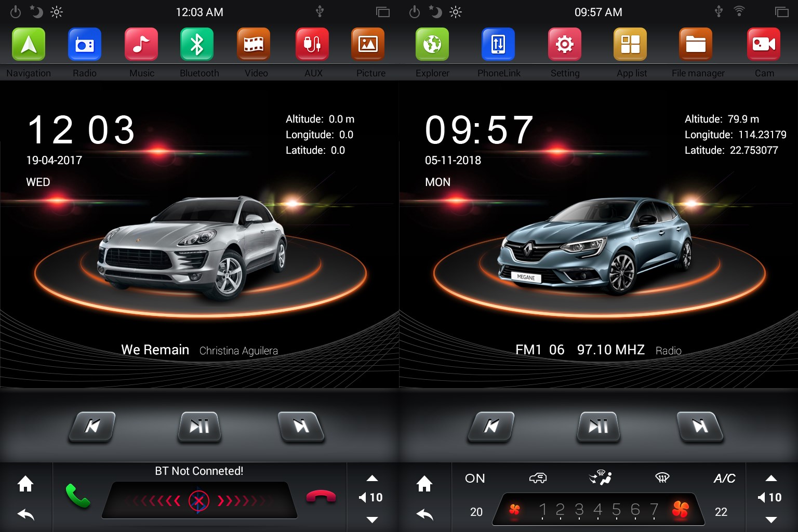
Task: Toggle the A/C button
Action: pos(724,478)
